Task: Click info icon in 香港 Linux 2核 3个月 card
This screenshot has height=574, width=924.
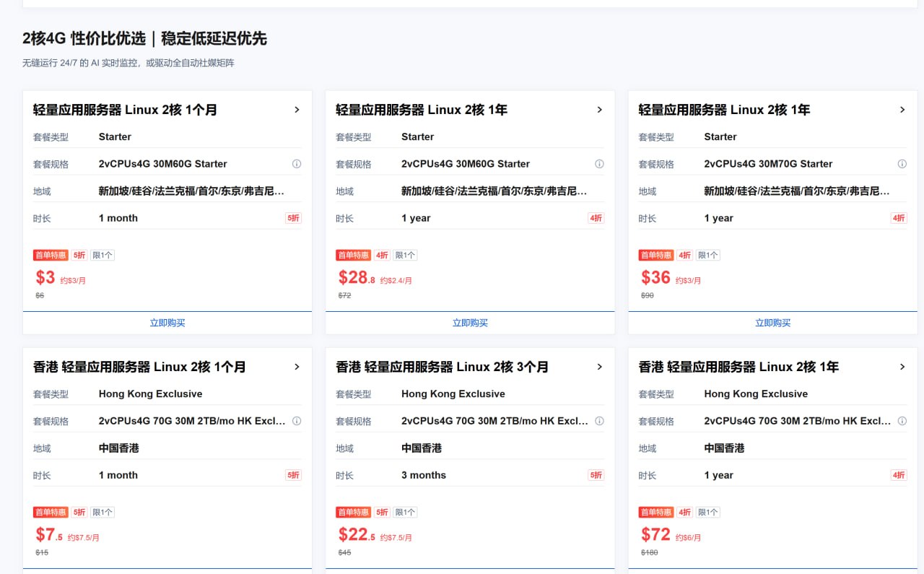Action: click(599, 421)
